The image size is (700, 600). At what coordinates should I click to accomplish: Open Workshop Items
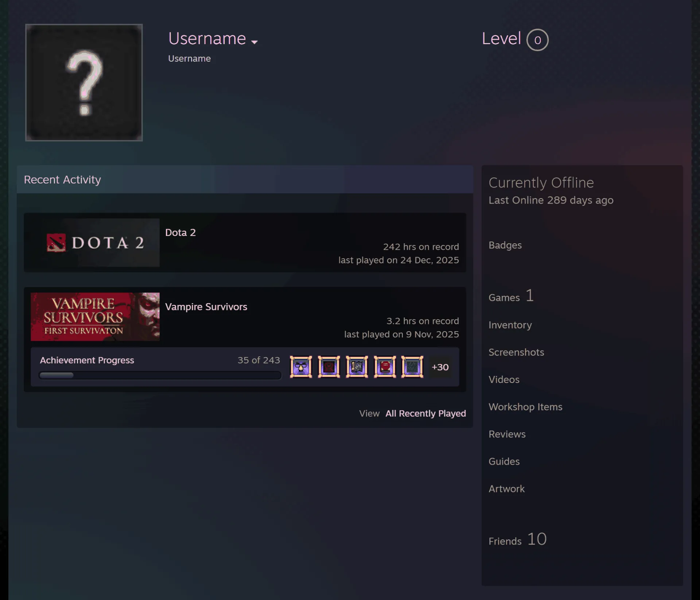coord(525,407)
